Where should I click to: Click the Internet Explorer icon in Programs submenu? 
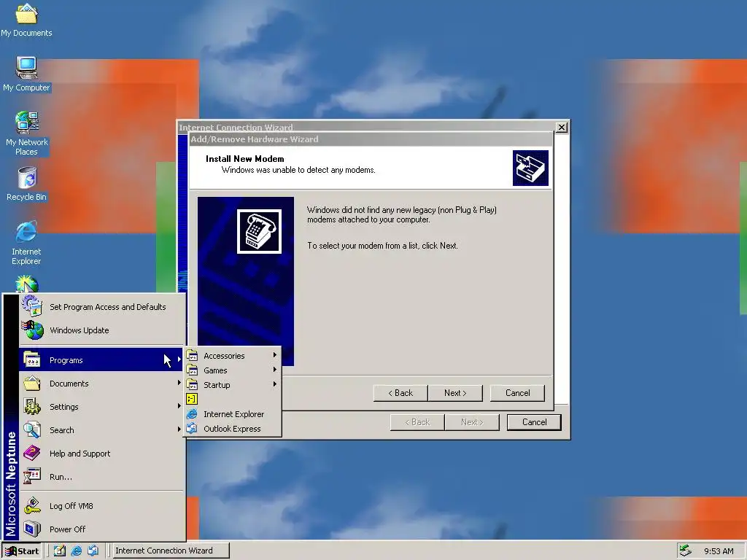pyautogui.click(x=192, y=414)
